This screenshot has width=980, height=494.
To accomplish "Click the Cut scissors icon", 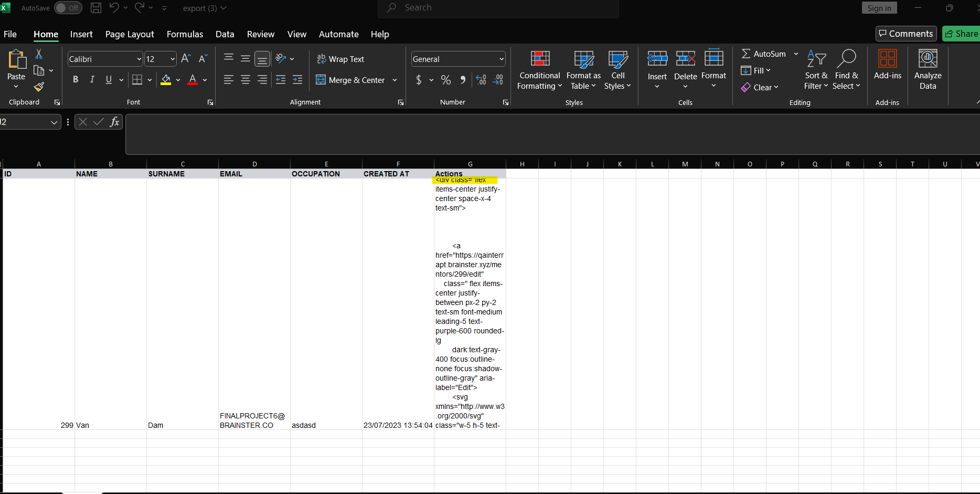I will coord(39,54).
